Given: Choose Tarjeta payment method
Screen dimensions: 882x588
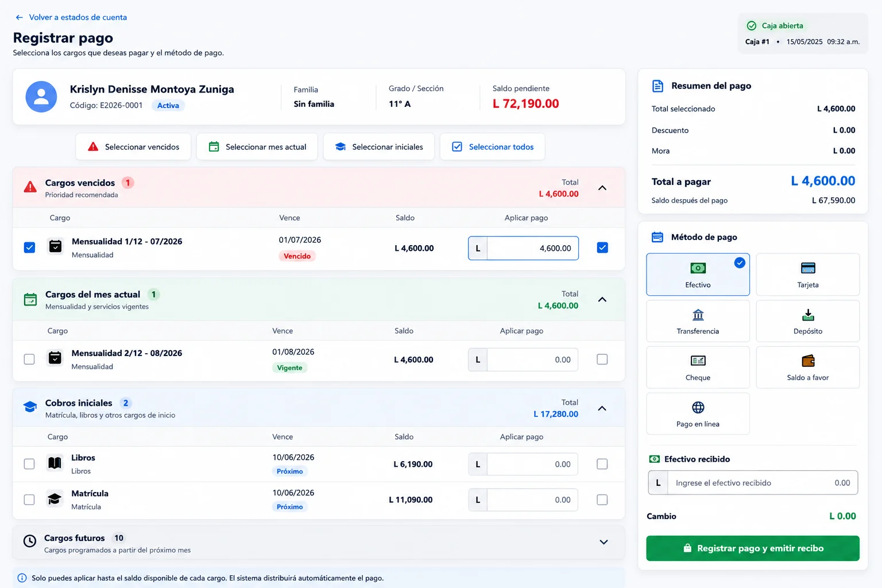Looking at the screenshot, I should tap(808, 274).
